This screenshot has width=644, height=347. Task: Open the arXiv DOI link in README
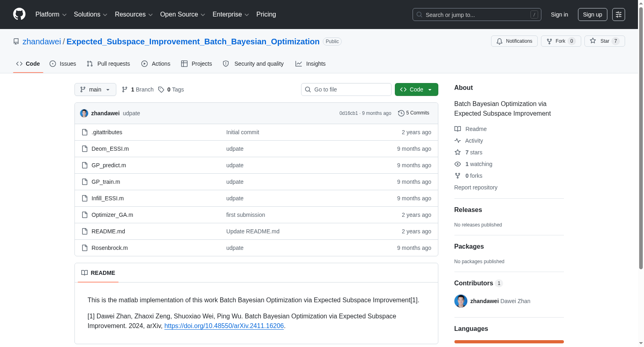224,326
